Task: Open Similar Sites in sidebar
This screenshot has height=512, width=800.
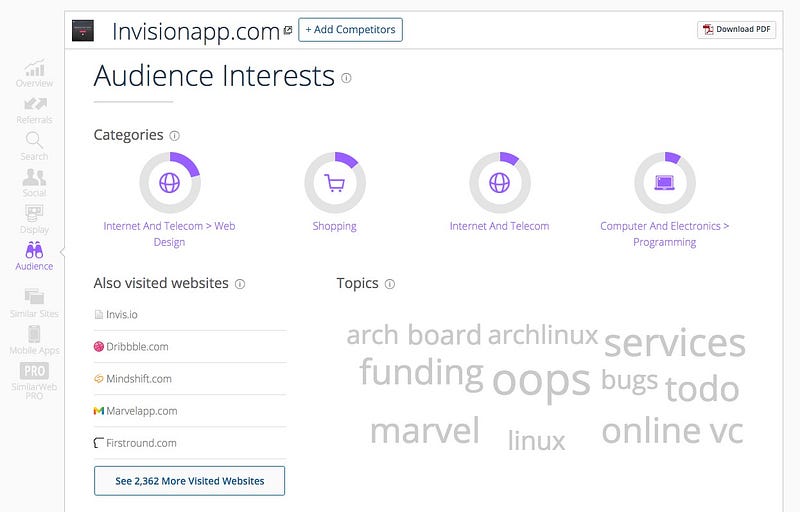Action: (x=34, y=303)
